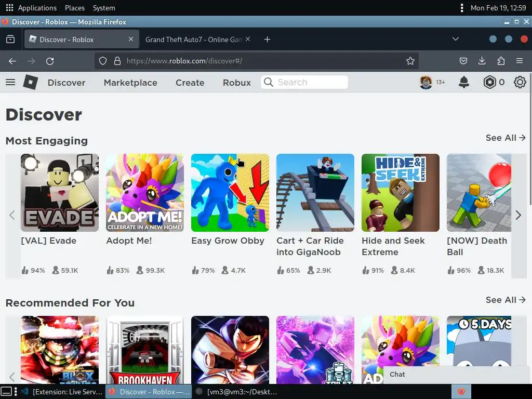Click the clock Mon Feb 19, 12:59
This screenshot has width=532, height=399.
(x=498, y=8)
